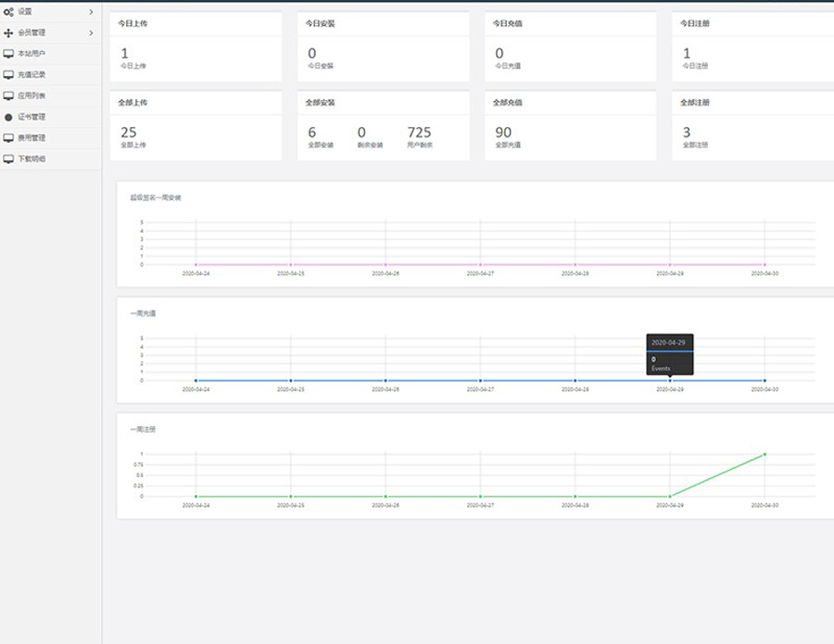This screenshot has height=644, width=834.
Task: Click the monitor icon beside 本站用户
Action: (x=8, y=54)
